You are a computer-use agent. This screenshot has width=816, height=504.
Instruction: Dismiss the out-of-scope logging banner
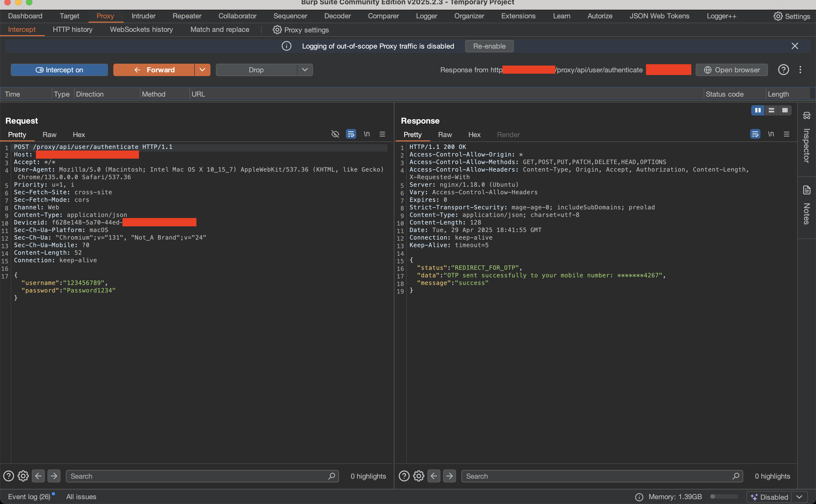coord(795,46)
